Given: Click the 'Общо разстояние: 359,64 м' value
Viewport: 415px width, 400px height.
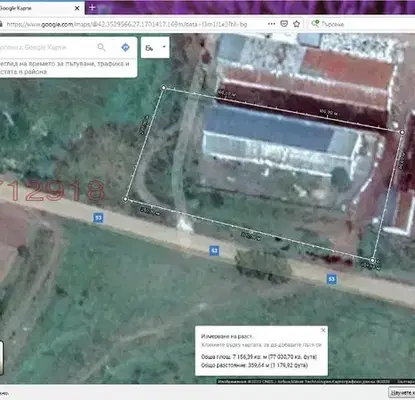Looking at the screenshot, I should point(254,365).
